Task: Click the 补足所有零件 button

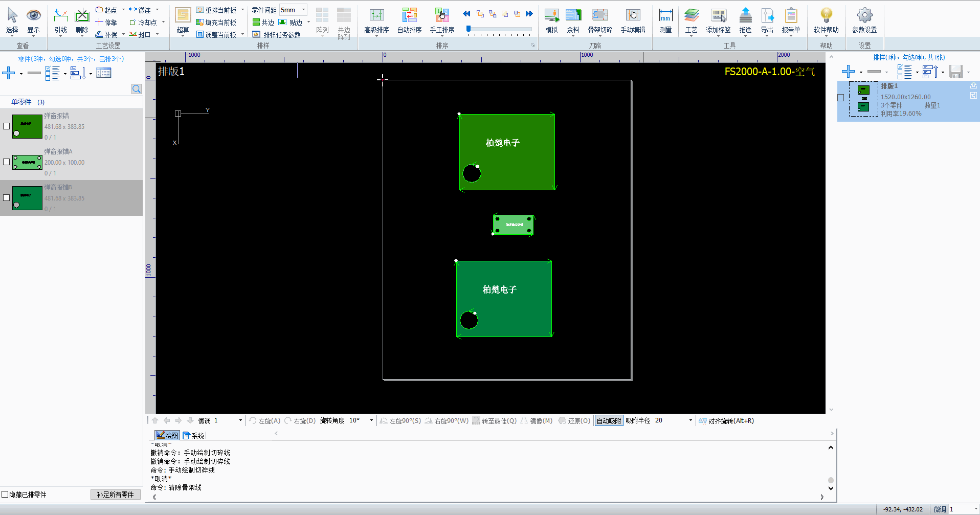Action: click(115, 495)
